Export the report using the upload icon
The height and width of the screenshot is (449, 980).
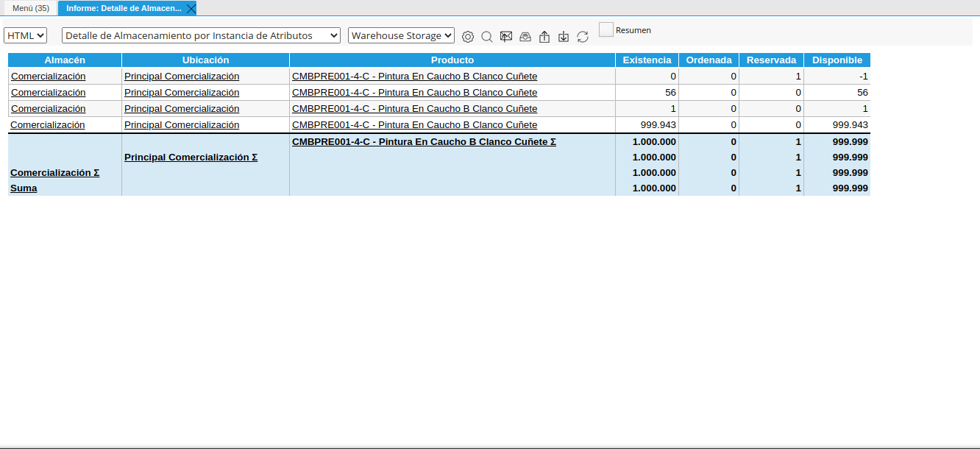point(544,36)
